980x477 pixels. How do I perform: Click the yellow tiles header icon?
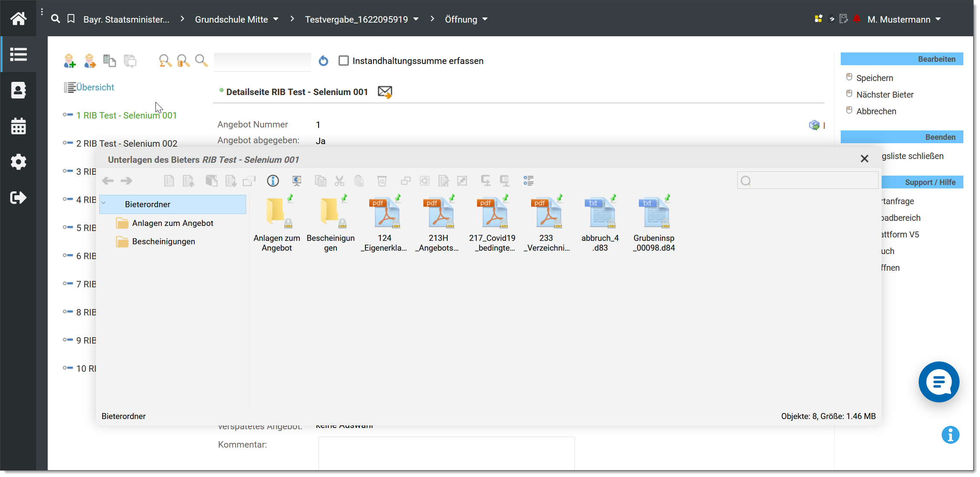pyautogui.click(x=818, y=19)
